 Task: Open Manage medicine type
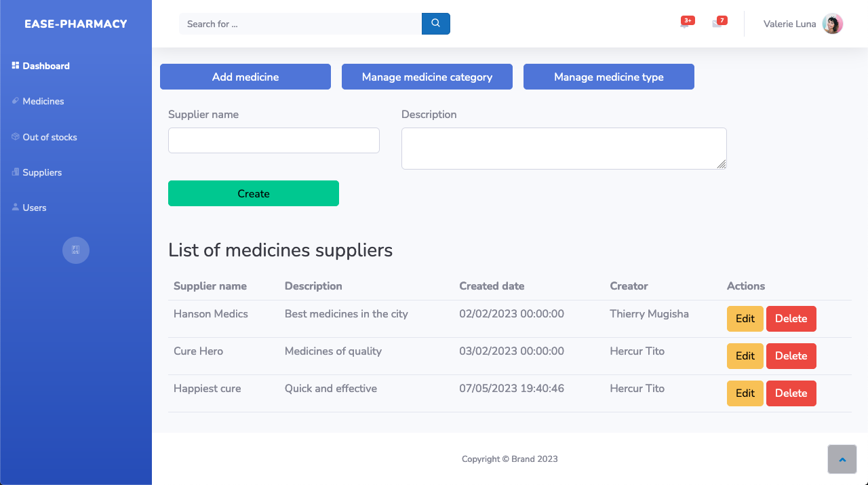608,77
